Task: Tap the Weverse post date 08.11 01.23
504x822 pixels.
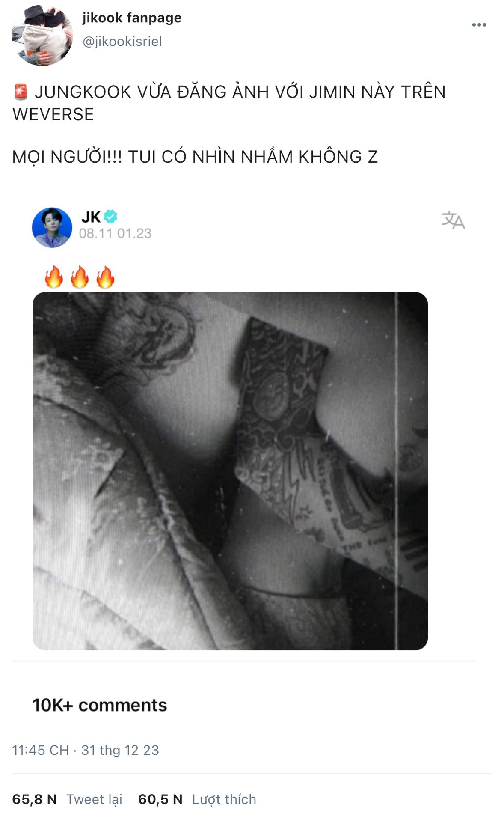Action: pyautogui.click(x=115, y=233)
